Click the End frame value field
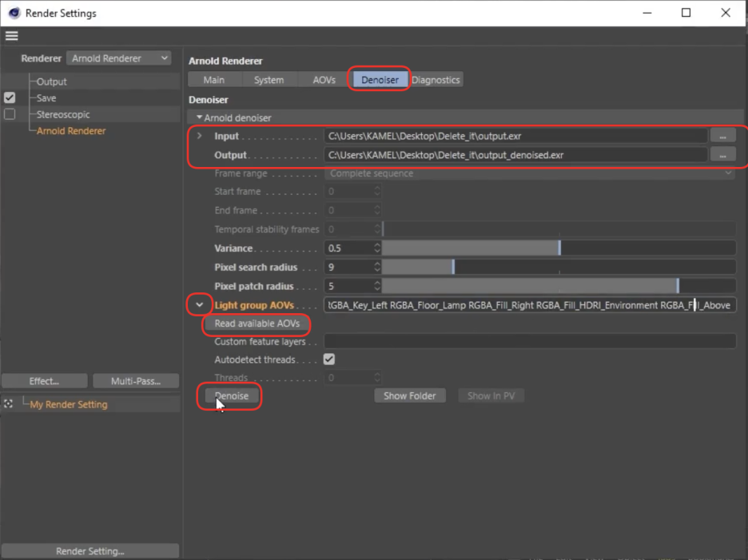Viewport: 748px width, 560px height. pos(348,210)
